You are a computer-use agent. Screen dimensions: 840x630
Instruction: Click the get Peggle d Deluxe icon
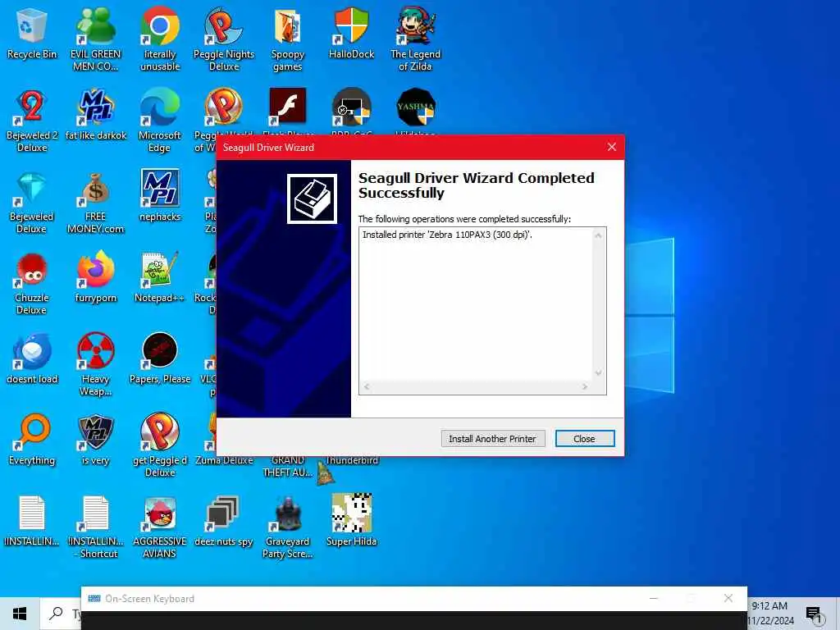160,445
